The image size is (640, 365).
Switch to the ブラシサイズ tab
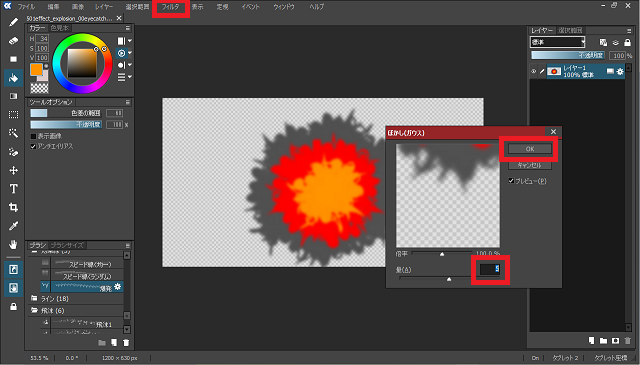click(67, 245)
